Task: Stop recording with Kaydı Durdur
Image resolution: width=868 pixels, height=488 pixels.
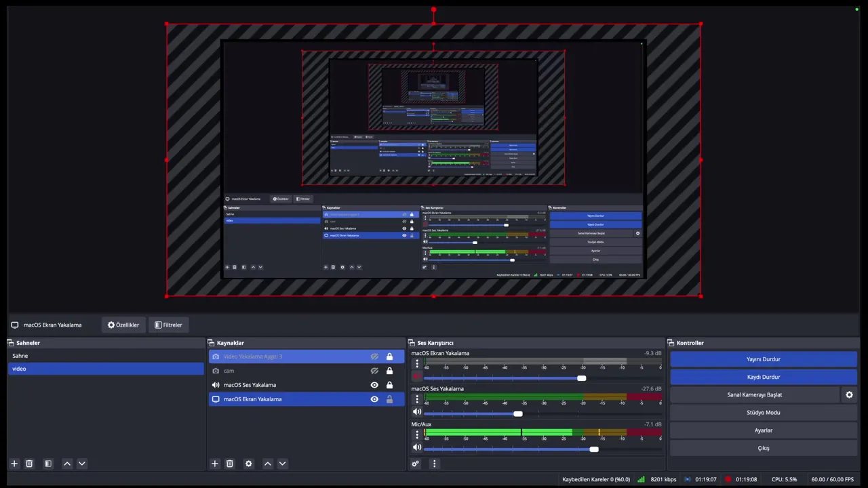Action: pyautogui.click(x=764, y=377)
